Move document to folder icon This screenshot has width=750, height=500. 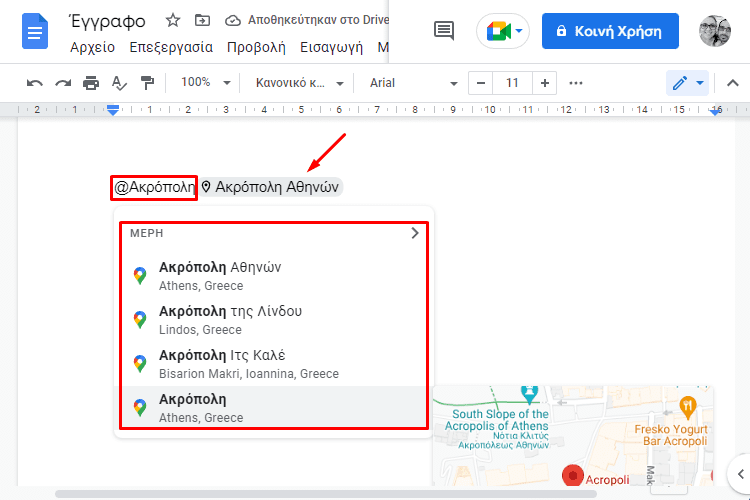(202, 20)
